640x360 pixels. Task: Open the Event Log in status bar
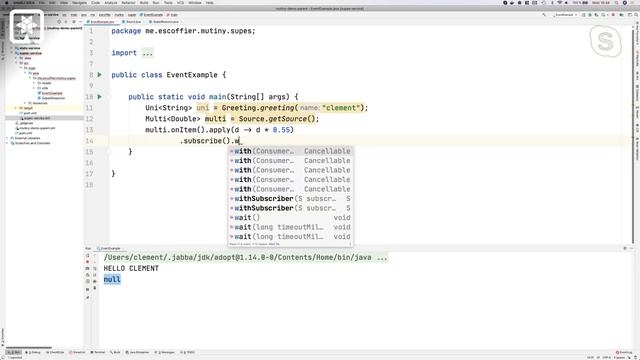click(x=624, y=352)
